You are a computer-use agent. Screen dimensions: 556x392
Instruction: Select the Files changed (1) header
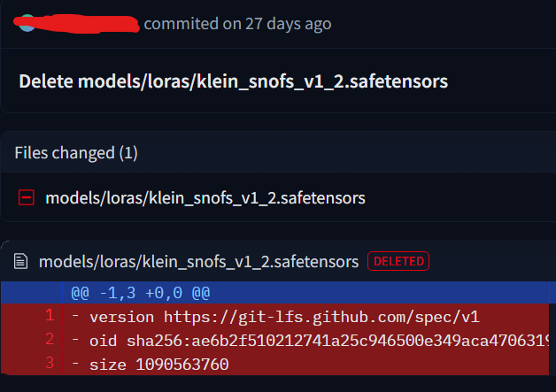[x=76, y=153]
